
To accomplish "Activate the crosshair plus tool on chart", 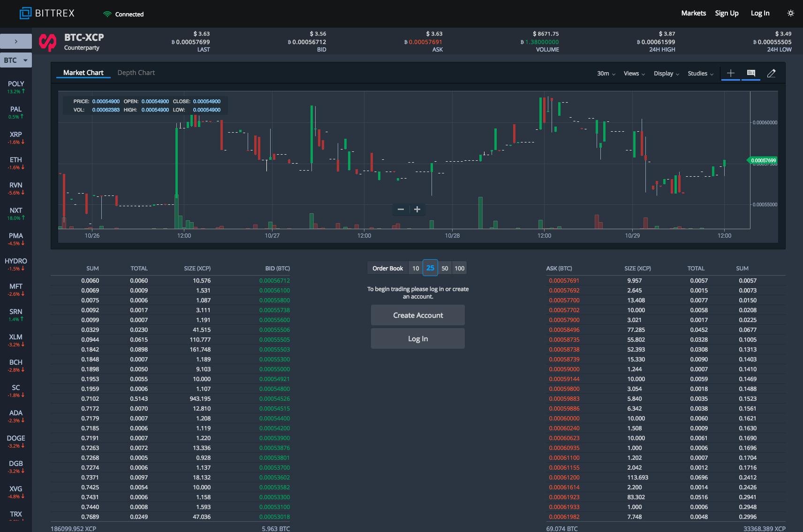I will (731, 73).
